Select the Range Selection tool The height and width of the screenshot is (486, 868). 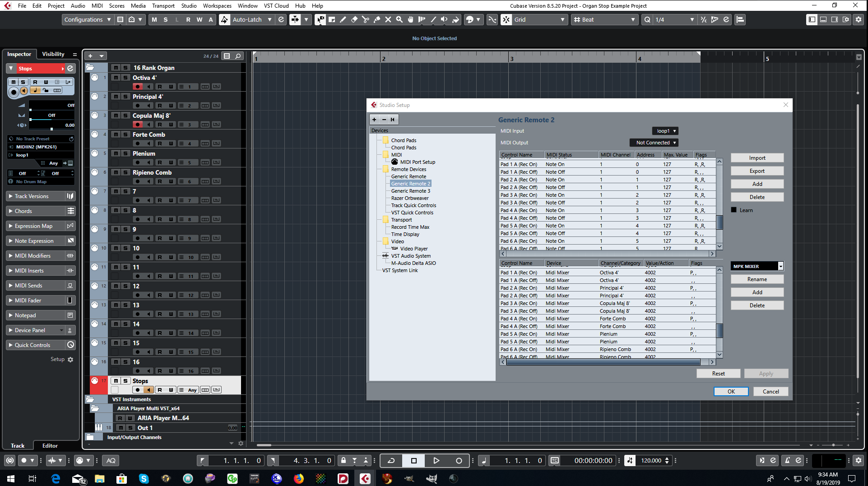click(332, 19)
